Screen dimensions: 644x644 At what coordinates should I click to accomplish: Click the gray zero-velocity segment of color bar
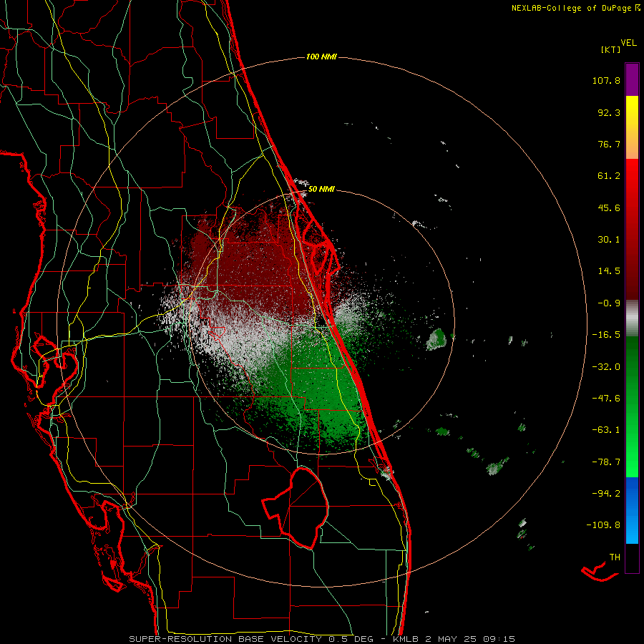pos(632,318)
